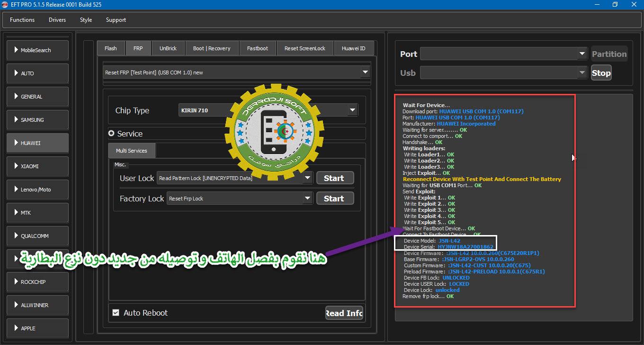Expand the APPLE sidebar section
The image size is (644, 345).
click(x=37, y=328)
